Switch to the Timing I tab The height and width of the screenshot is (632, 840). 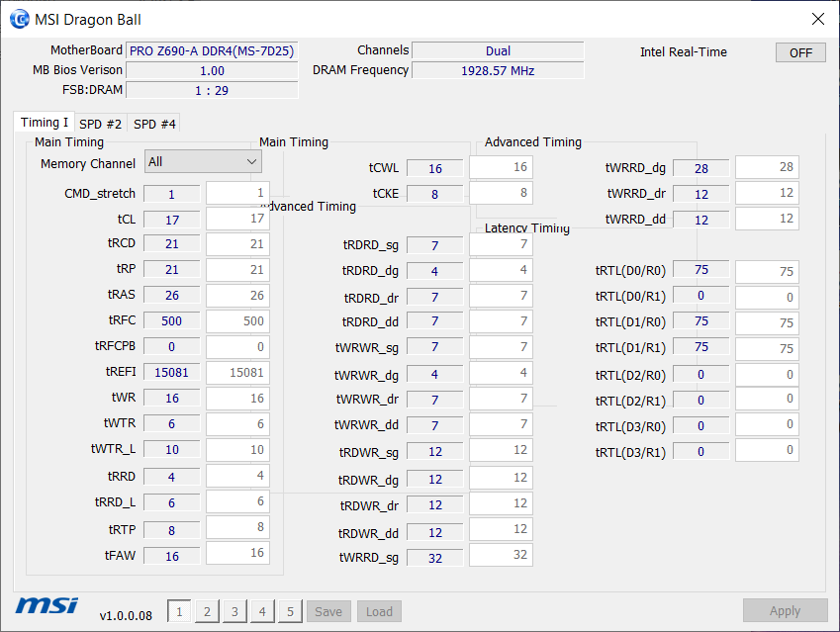[45, 123]
